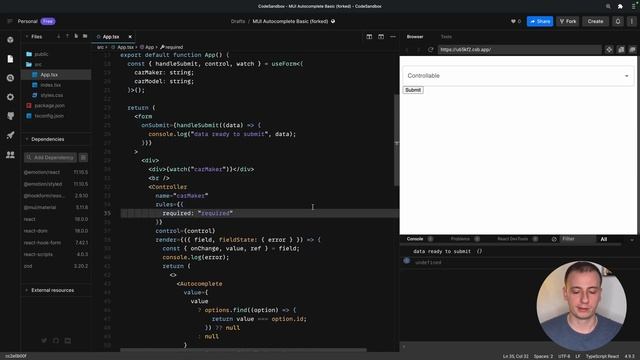Select the React DevTools tab

[x=513, y=239]
